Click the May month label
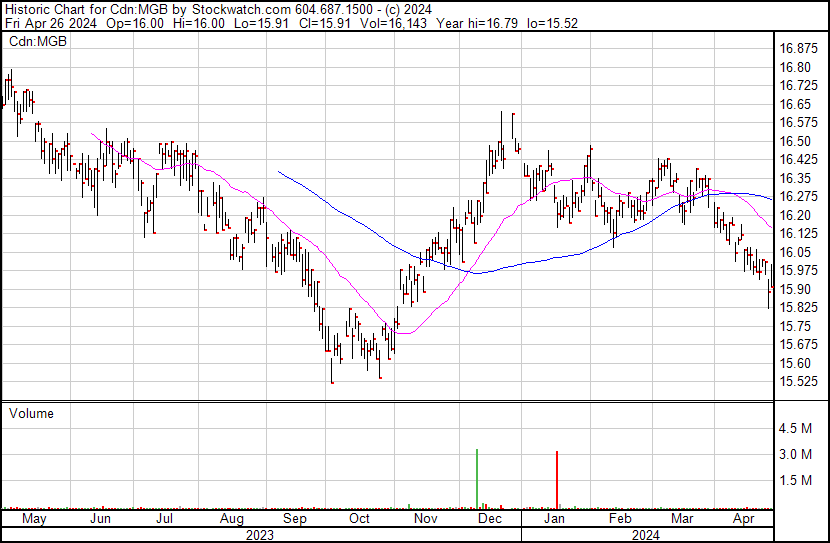 (34, 519)
